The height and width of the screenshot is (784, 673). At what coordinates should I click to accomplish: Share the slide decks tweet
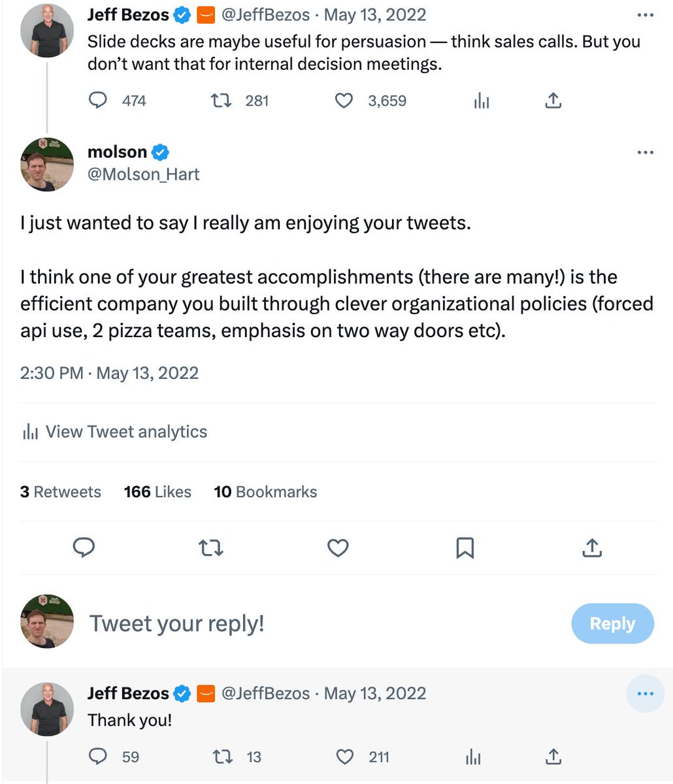pos(553,101)
